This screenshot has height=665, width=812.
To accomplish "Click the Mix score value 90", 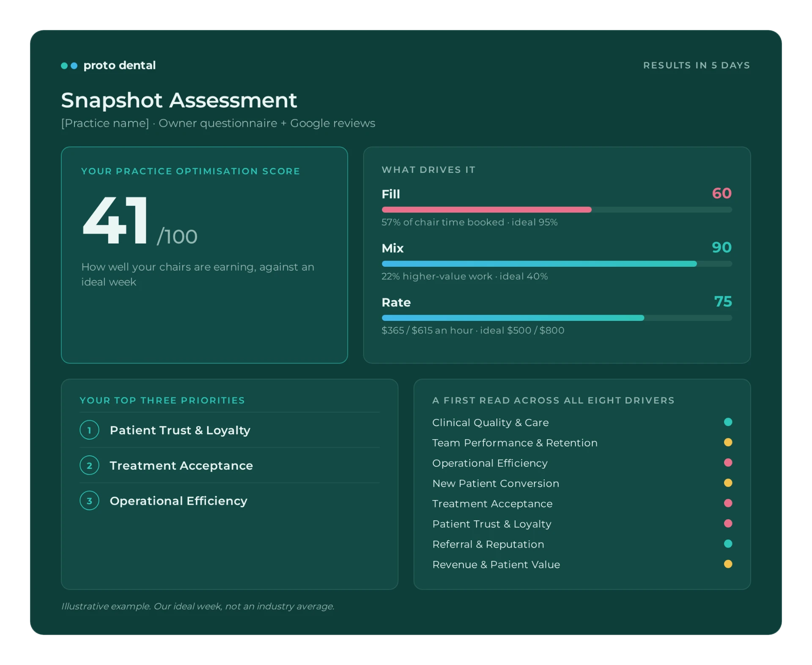I will coord(721,247).
